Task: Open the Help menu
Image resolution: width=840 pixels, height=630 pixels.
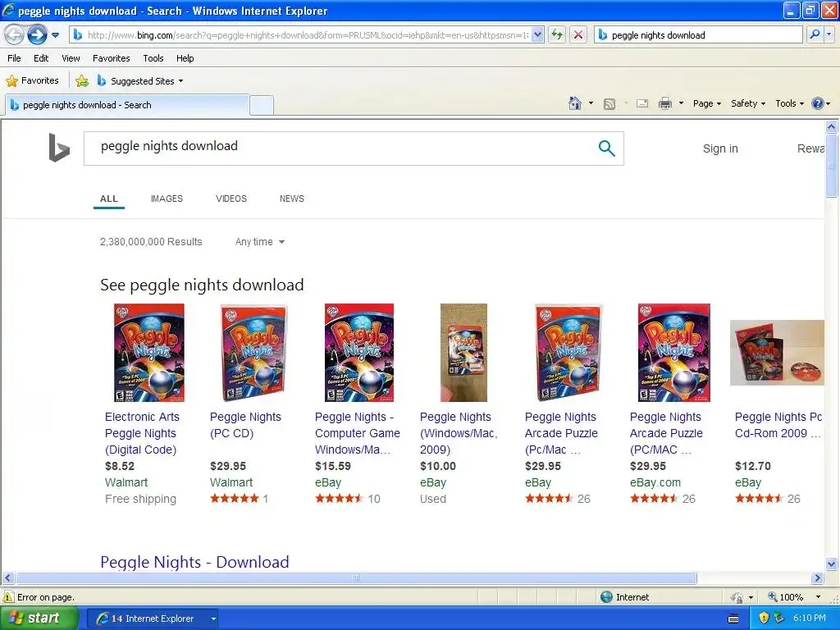Action: [185, 58]
